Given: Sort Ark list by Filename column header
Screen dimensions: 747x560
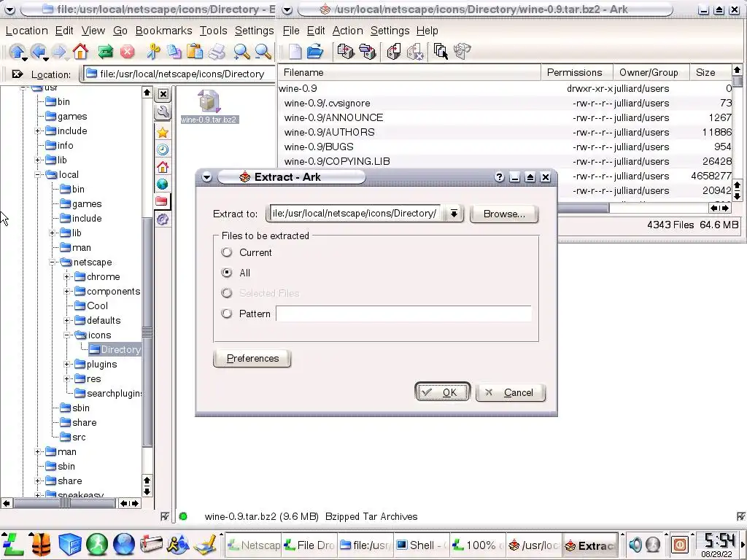Looking at the screenshot, I should (409, 72).
